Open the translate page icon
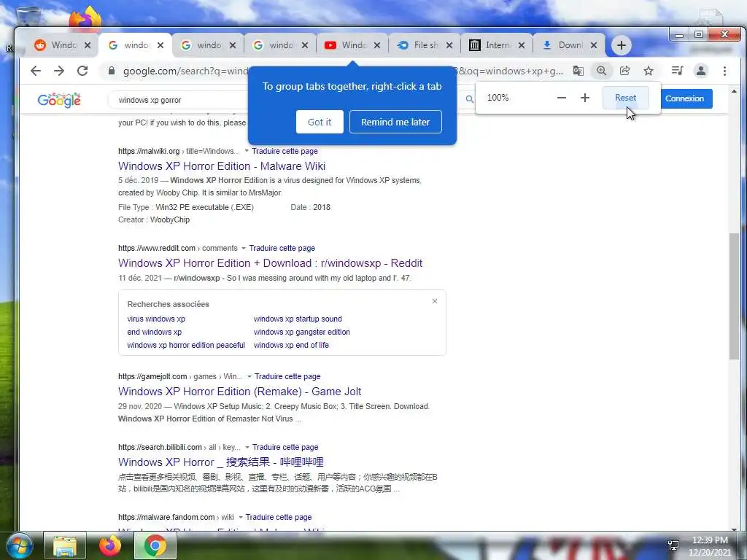The height and width of the screenshot is (560, 747). [578, 71]
